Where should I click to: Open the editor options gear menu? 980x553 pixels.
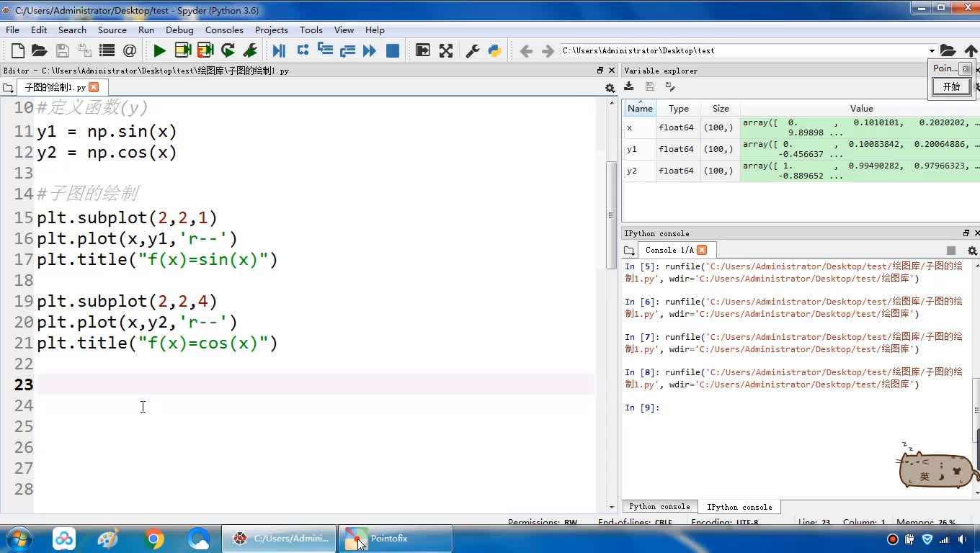pyautogui.click(x=610, y=88)
